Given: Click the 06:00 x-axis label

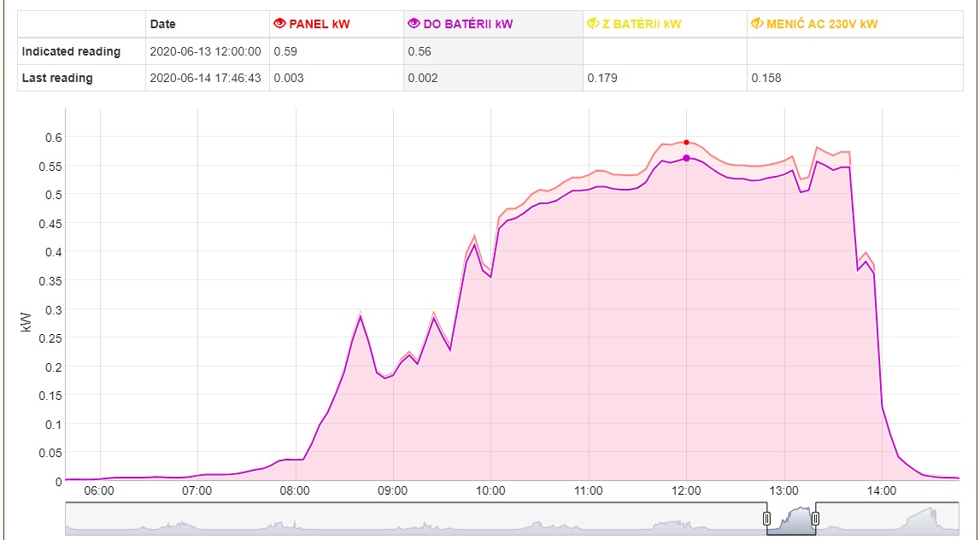Looking at the screenshot, I should pyautogui.click(x=99, y=491).
